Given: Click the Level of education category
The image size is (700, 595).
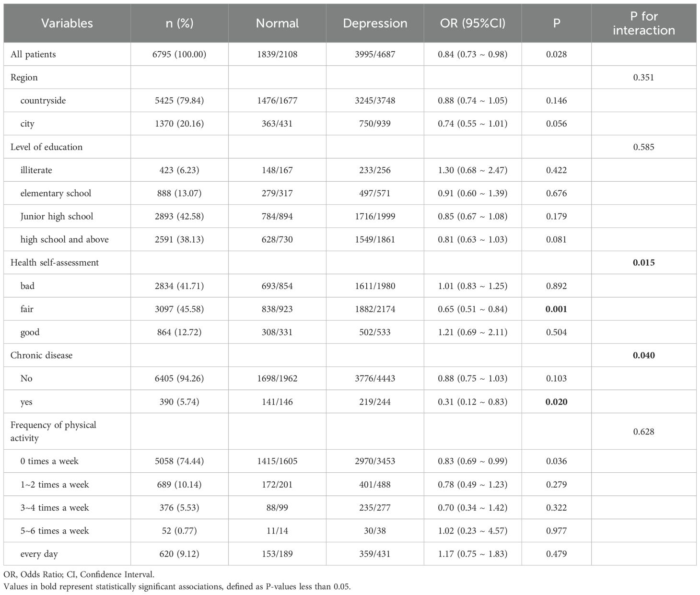Looking at the screenshot, I should tap(47, 147).
